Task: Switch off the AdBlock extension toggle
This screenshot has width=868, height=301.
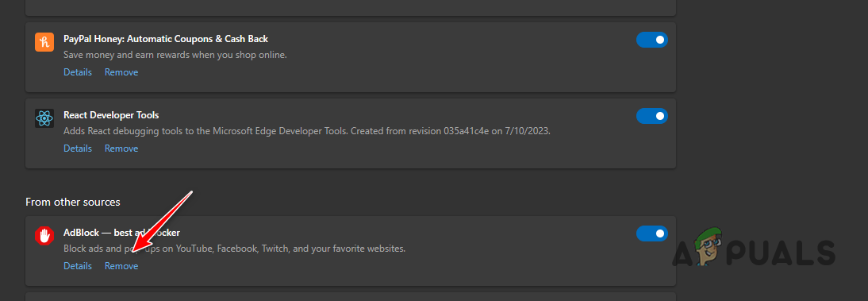Action: (x=652, y=233)
